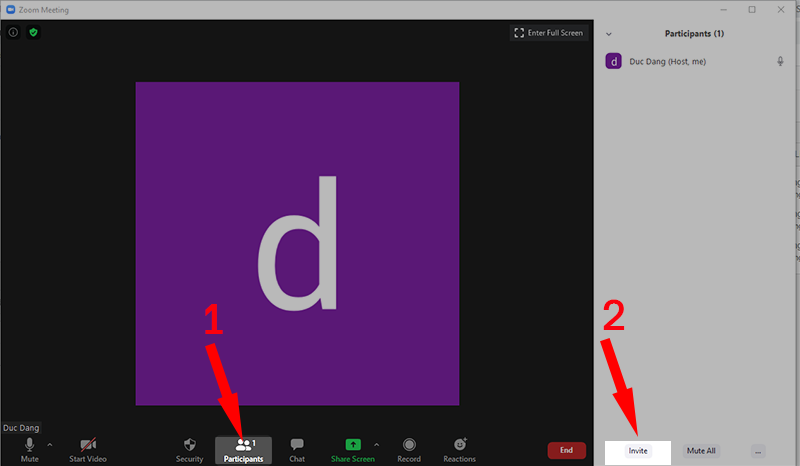Collapse the Participants panel chevron

pos(609,34)
